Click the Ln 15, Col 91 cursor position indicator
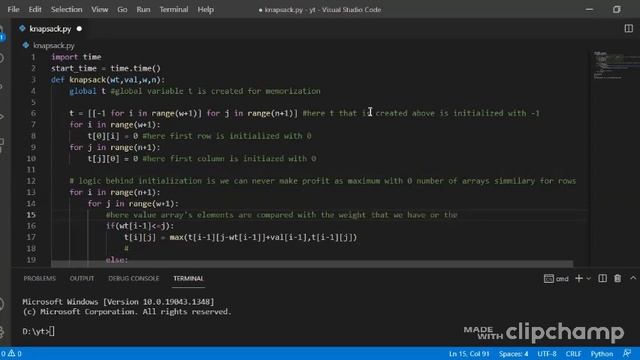This screenshot has height=360, width=640. coord(469,353)
